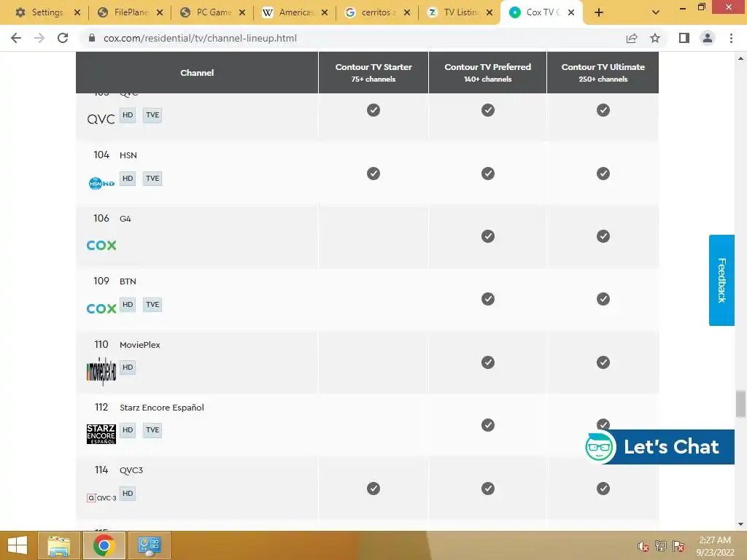This screenshot has height=560, width=747.
Task: Click the HD badge for QVC3
Action: point(128,494)
